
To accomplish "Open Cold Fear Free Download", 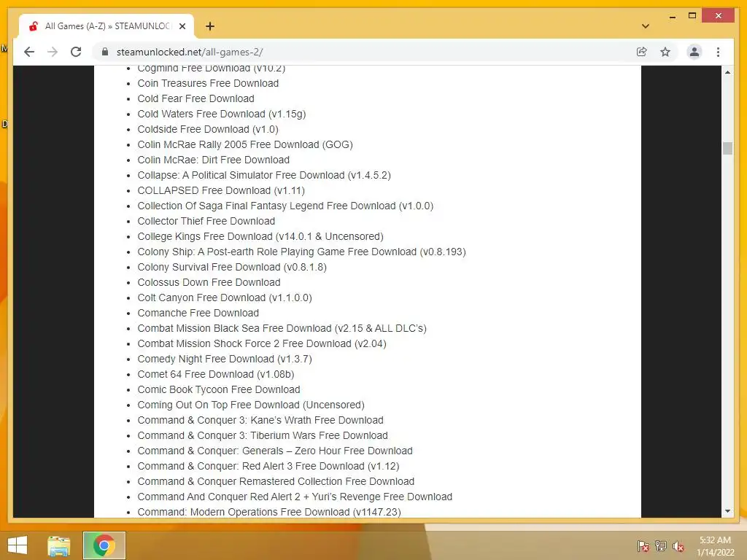I will [x=196, y=98].
